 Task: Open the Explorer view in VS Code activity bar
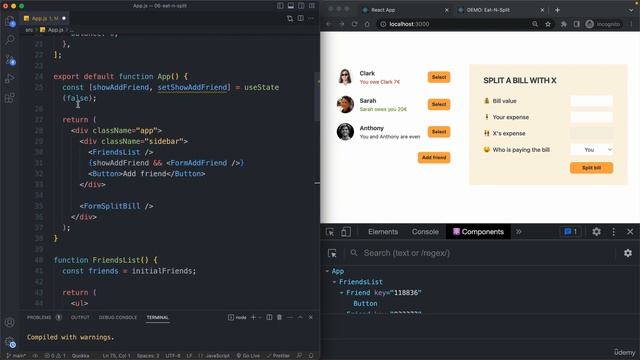[x=10, y=21]
